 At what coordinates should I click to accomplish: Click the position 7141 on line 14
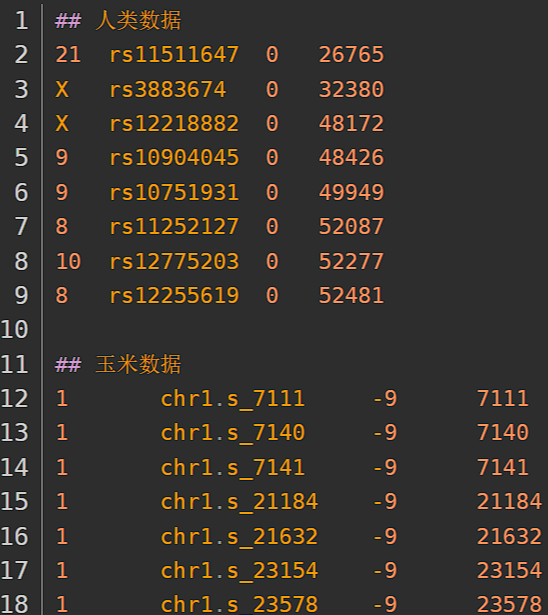[x=502, y=467]
